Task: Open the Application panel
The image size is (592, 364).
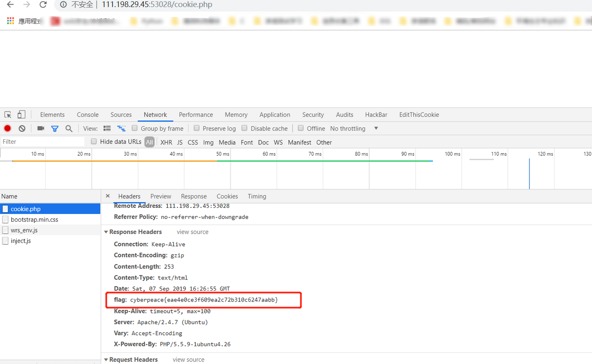Action: (x=275, y=115)
